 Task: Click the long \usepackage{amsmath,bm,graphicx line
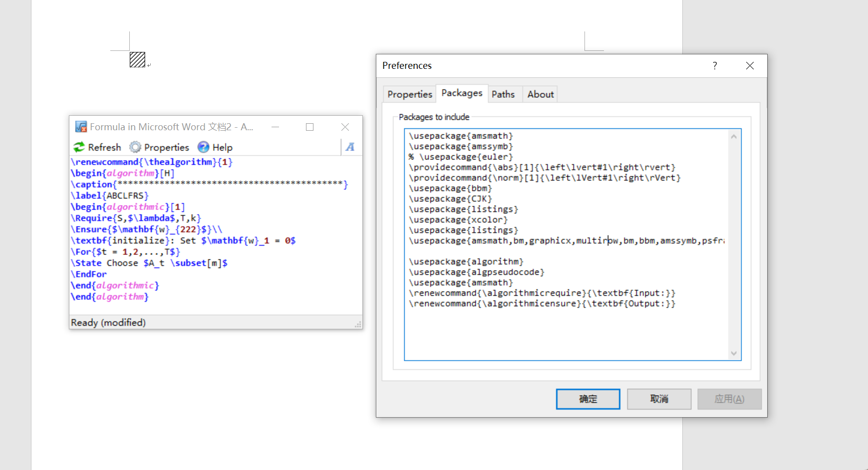coord(567,240)
